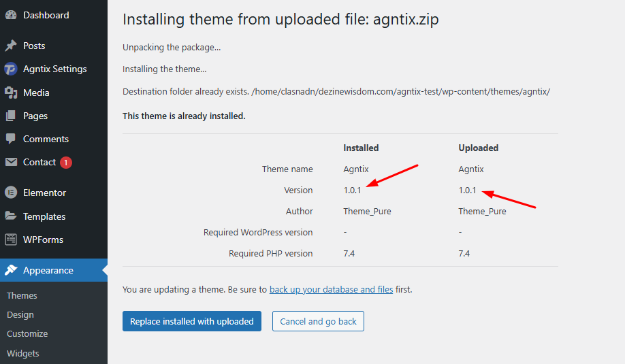Click the Author row label
Screen dimensions: 625x364
[x=300, y=212]
